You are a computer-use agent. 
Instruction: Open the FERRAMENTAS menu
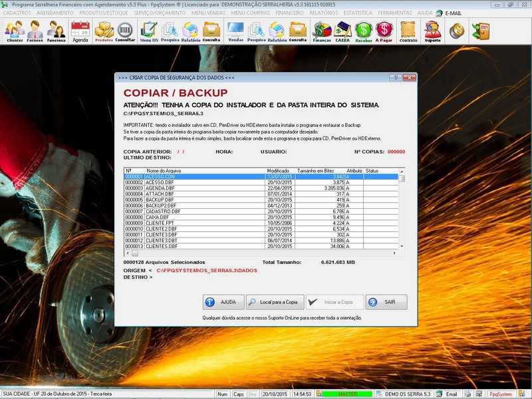[395, 13]
